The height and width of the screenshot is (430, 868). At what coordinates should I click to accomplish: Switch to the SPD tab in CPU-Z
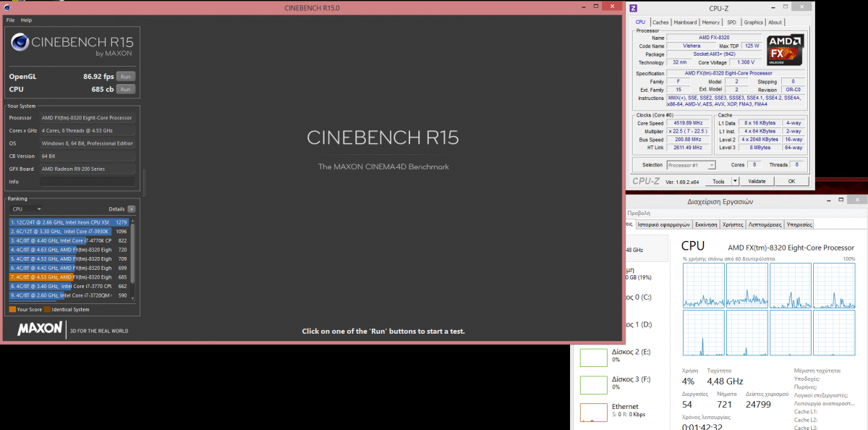[731, 22]
